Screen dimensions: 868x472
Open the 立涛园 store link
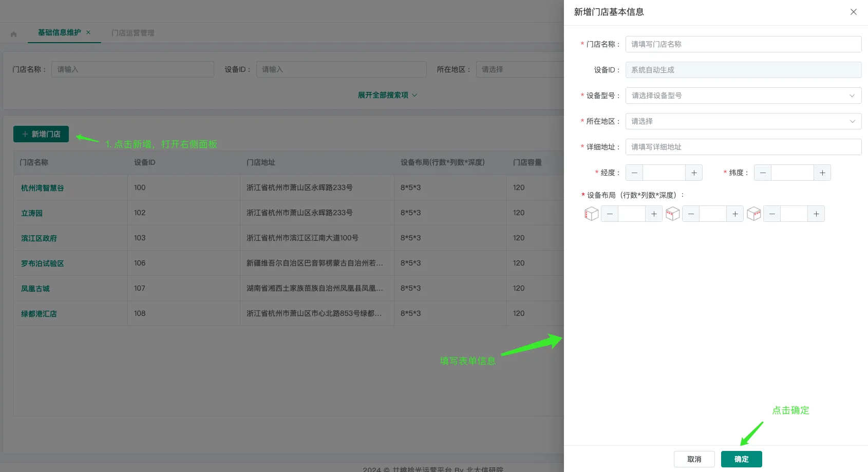32,213
